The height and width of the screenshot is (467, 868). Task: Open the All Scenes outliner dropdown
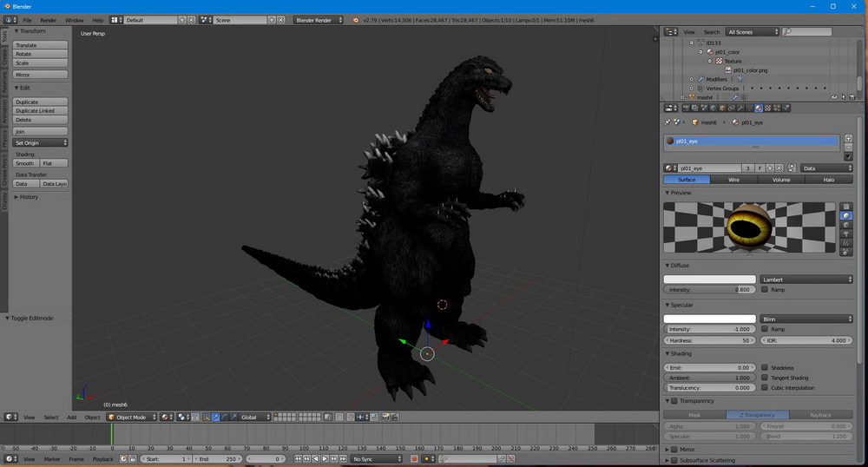tap(753, 32)
